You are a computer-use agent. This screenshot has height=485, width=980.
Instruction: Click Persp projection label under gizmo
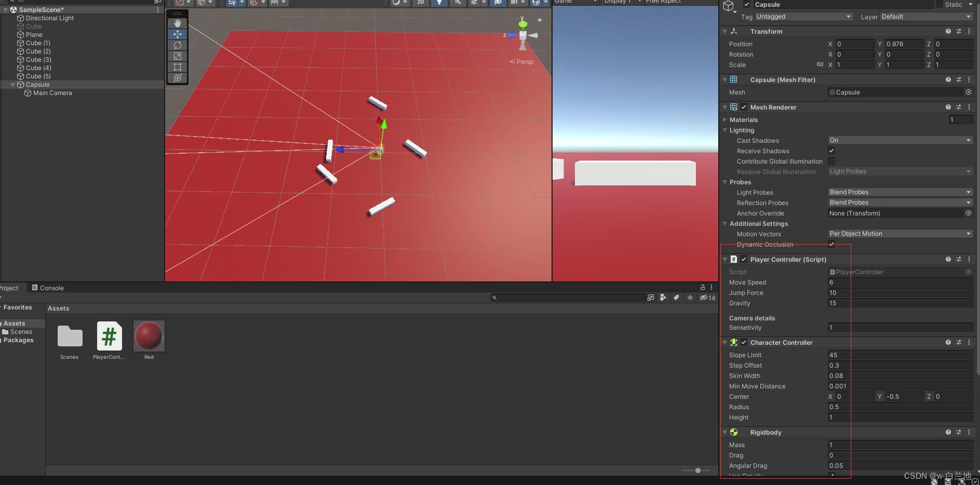point(522,61)
